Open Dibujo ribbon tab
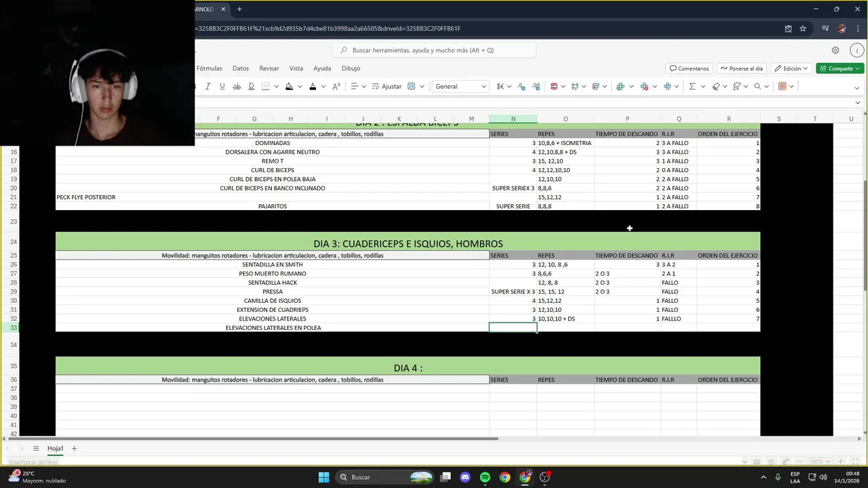 point(351,68)
